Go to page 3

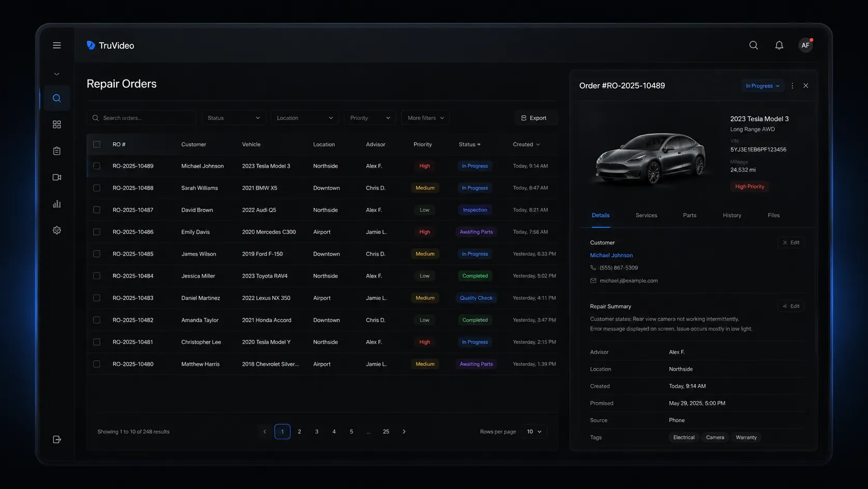coord(317,431)
